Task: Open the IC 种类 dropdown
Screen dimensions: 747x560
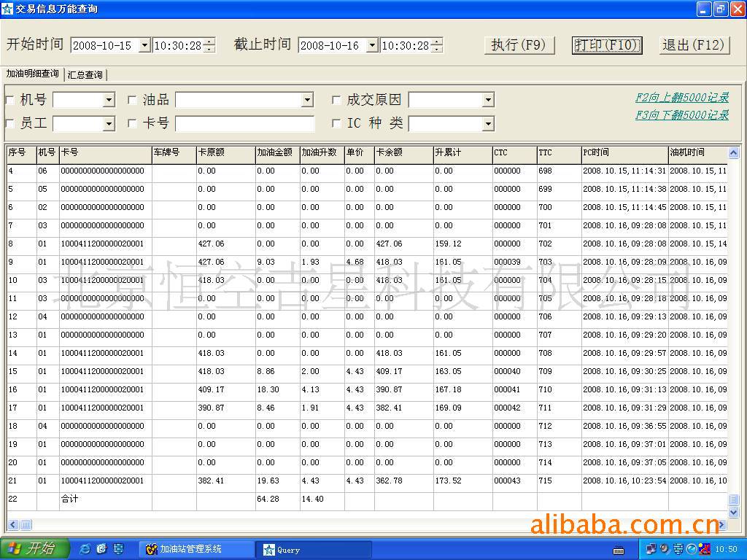Action: click(x=488, y=124)
